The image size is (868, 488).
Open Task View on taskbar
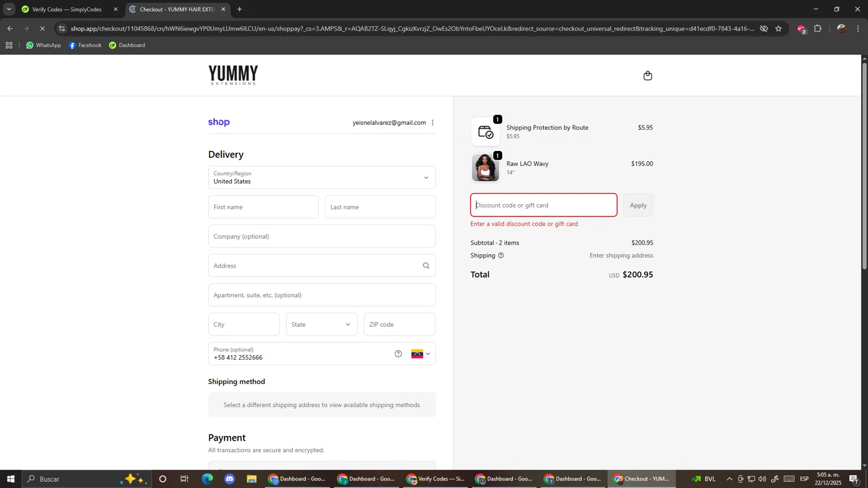(x=185, y=479)
